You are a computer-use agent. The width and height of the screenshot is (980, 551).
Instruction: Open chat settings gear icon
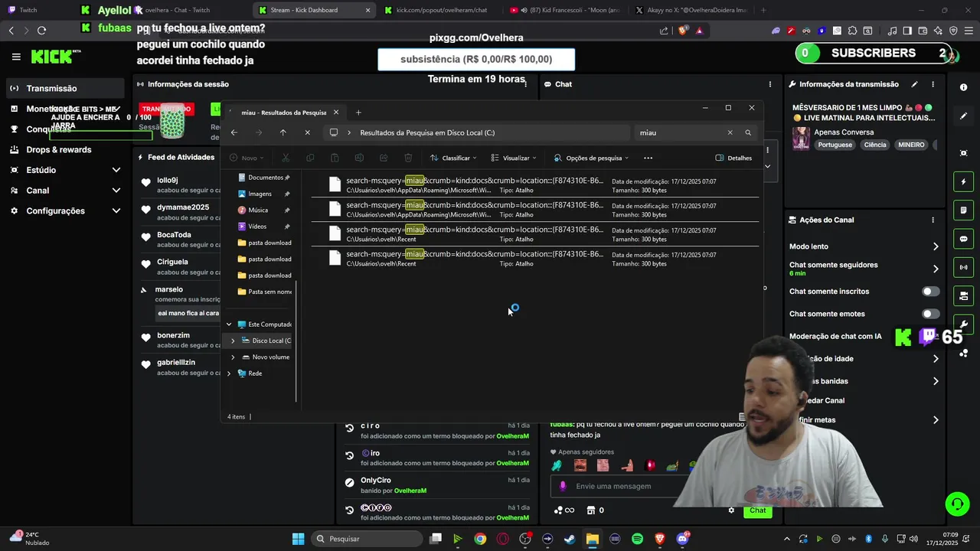[731, 510]
